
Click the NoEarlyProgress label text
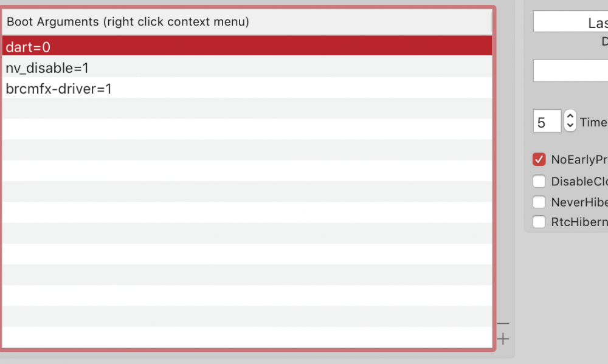point(579,160)
